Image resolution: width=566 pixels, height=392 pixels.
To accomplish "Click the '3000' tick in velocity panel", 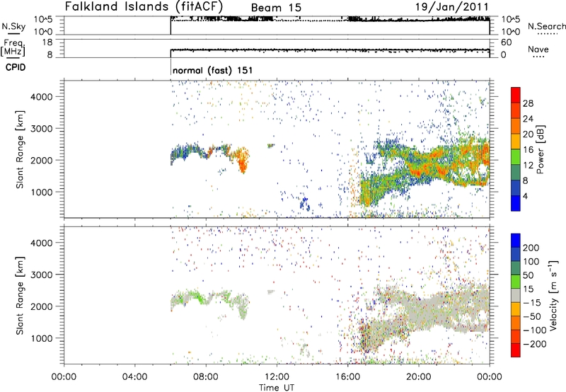I will pyautogui.click(x=41, y=275).
